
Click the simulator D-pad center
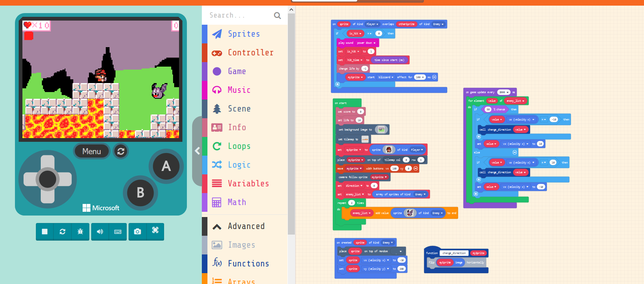pos(47,179)
